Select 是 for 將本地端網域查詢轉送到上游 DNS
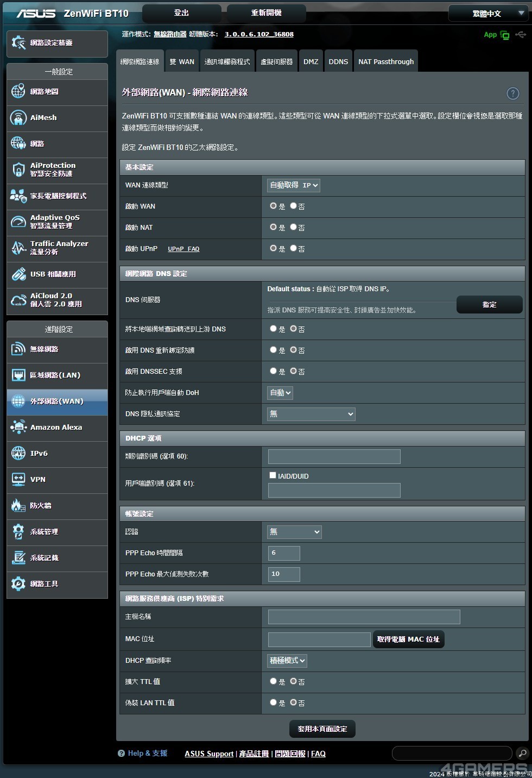This screenshot has height=778, width=532. [x=273, y=329]
